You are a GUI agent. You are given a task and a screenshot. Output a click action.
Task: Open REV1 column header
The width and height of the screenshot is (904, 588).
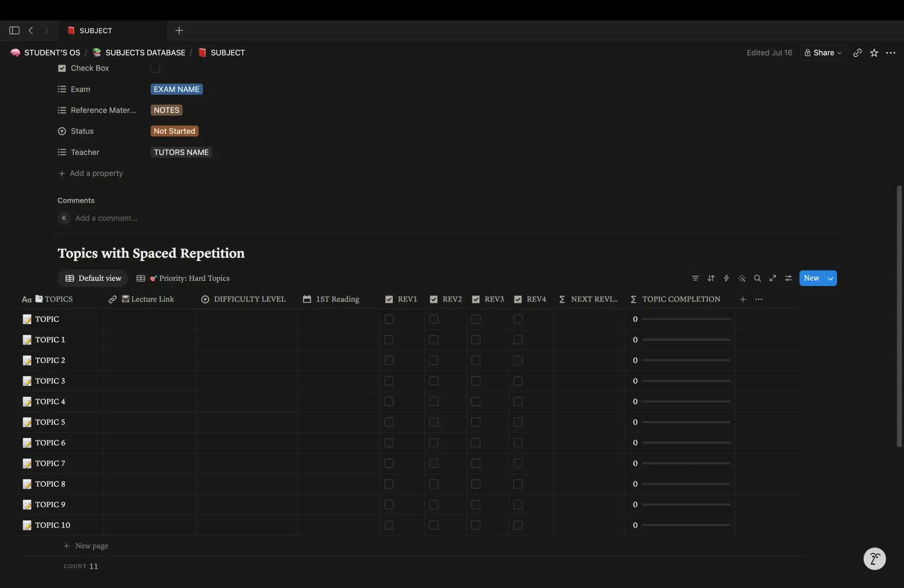402,299
